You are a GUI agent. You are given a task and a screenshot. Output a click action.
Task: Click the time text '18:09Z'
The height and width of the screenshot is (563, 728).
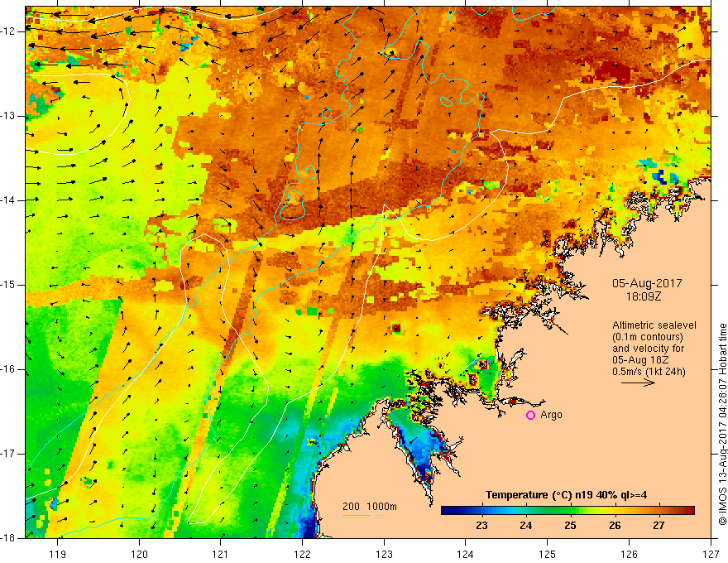point(644,296)
